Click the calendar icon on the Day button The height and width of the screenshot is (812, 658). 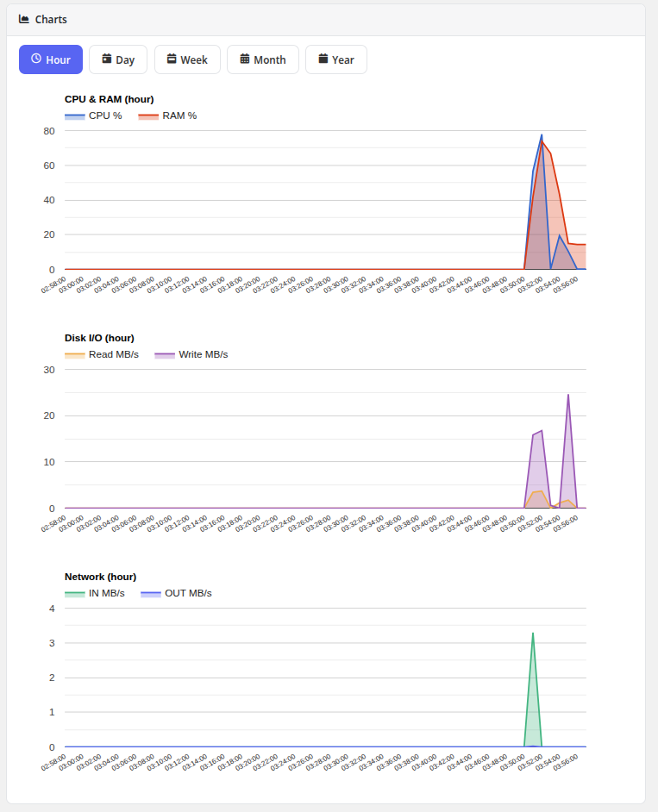[x=104, y=59]
